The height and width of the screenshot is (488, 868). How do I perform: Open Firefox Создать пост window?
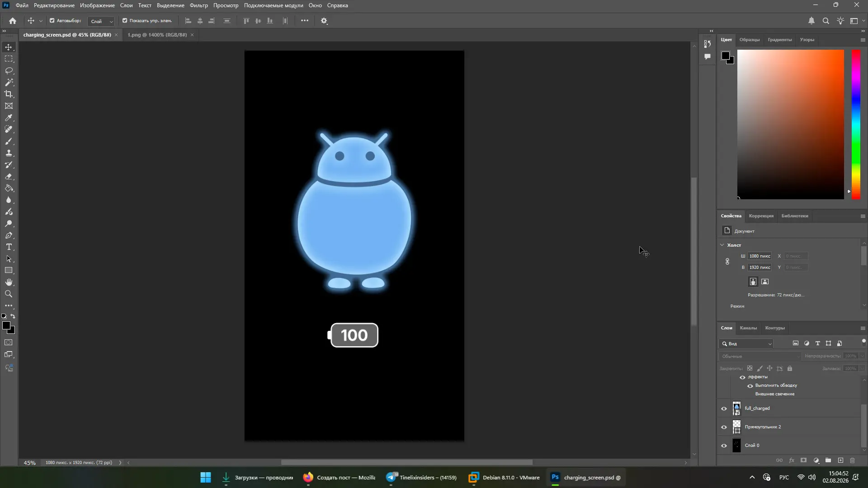coord(340,478)
